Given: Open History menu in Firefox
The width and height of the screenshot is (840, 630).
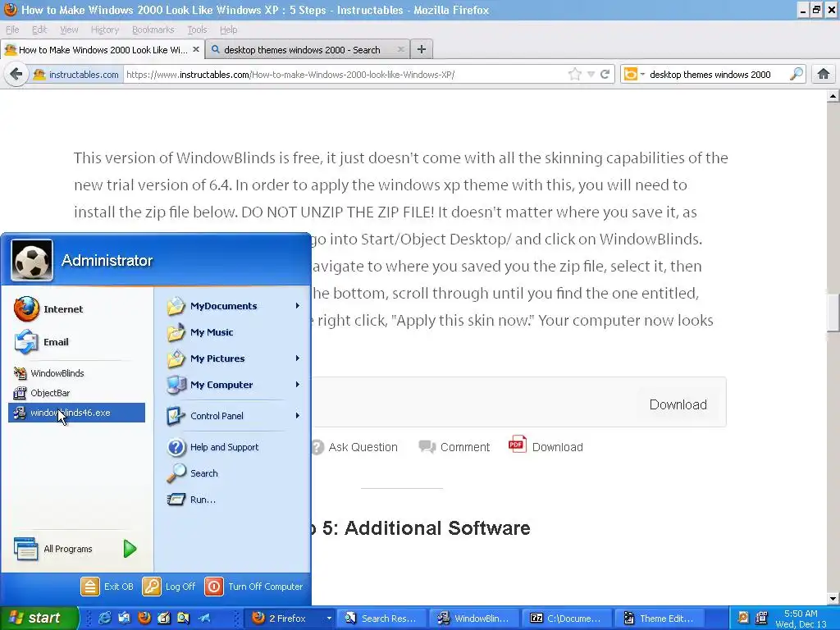Looking at the screenshot, I should tap(104, 30).
